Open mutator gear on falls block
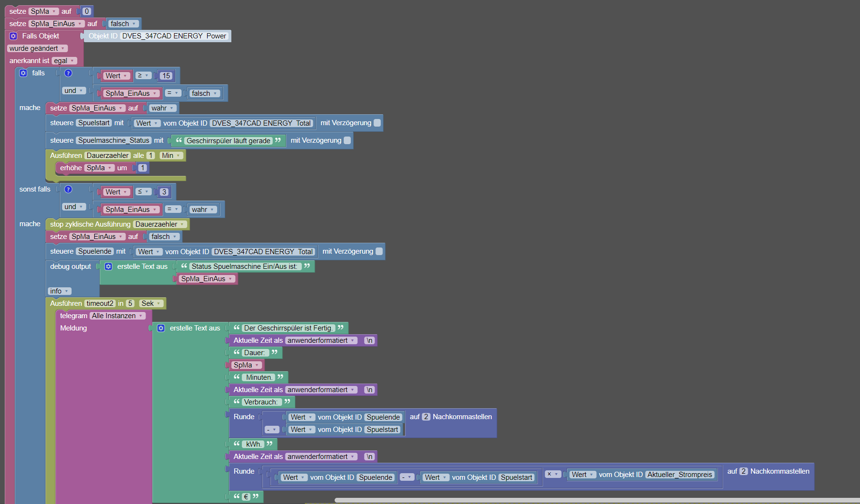Viewport: 860px width, 504px height. tap(23, 73)
